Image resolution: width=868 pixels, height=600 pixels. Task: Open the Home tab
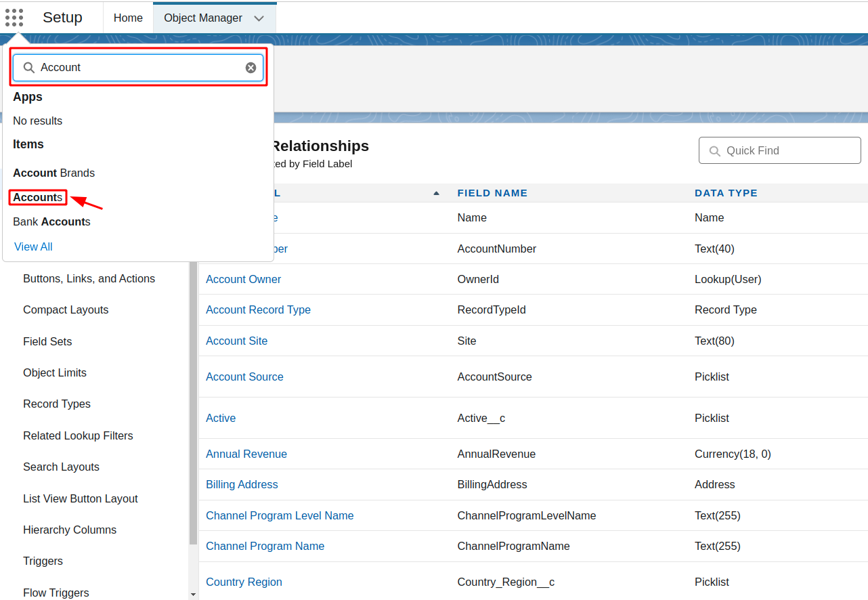coord(128,18)
